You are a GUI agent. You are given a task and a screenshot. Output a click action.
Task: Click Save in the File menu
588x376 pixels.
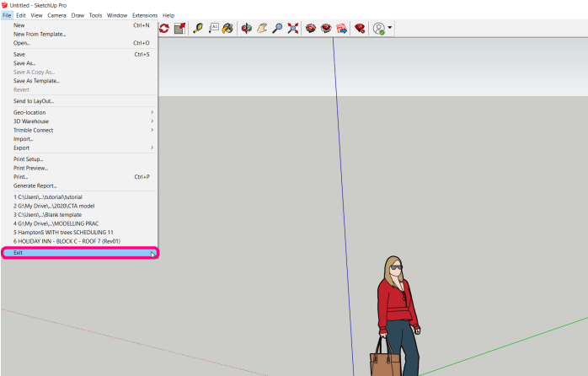pyautogui.click(x=79, y=55)
